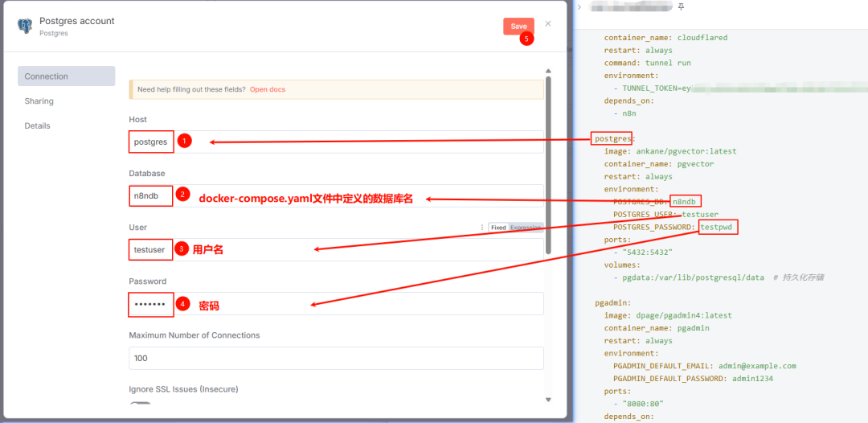This screenshot has height=423, width=868.
Task: Click the Postgres account title text
Action: tap(77, 21)
